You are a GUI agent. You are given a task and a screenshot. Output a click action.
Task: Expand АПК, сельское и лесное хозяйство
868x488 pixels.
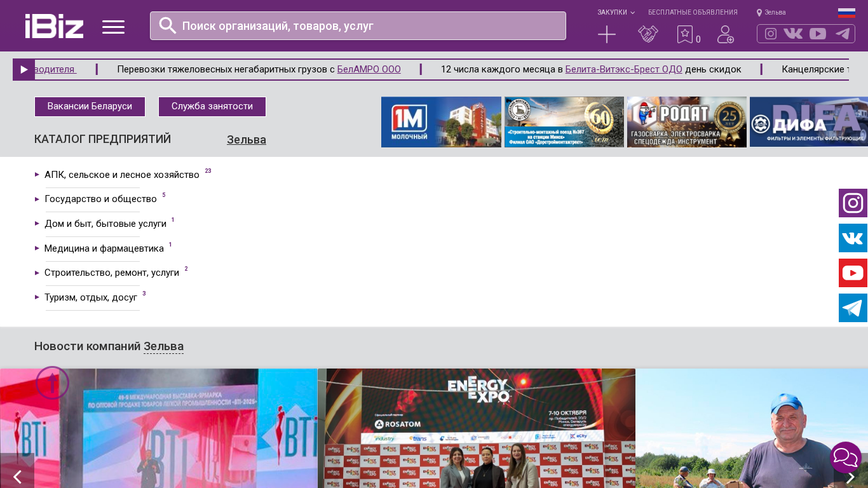(122, 175)
